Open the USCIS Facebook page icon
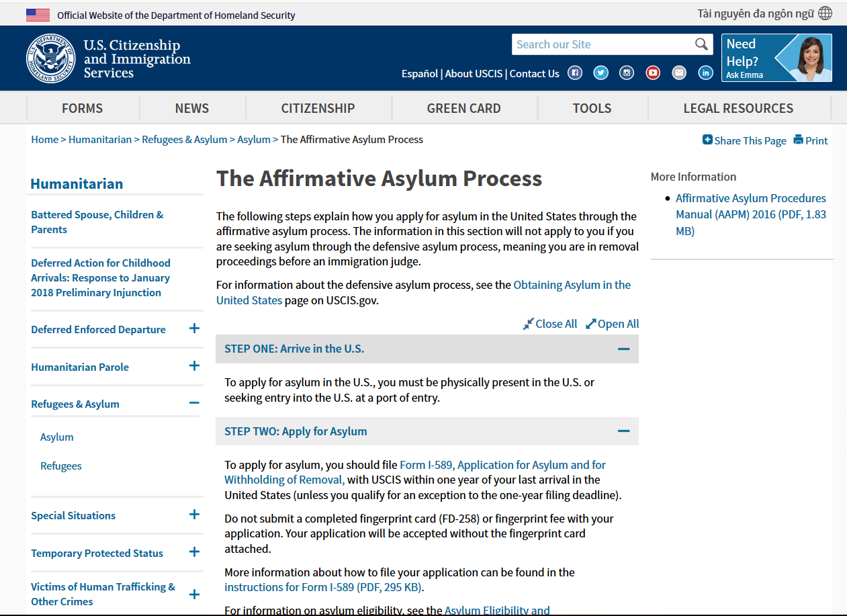The image size is (847, 616). (575, 73)
